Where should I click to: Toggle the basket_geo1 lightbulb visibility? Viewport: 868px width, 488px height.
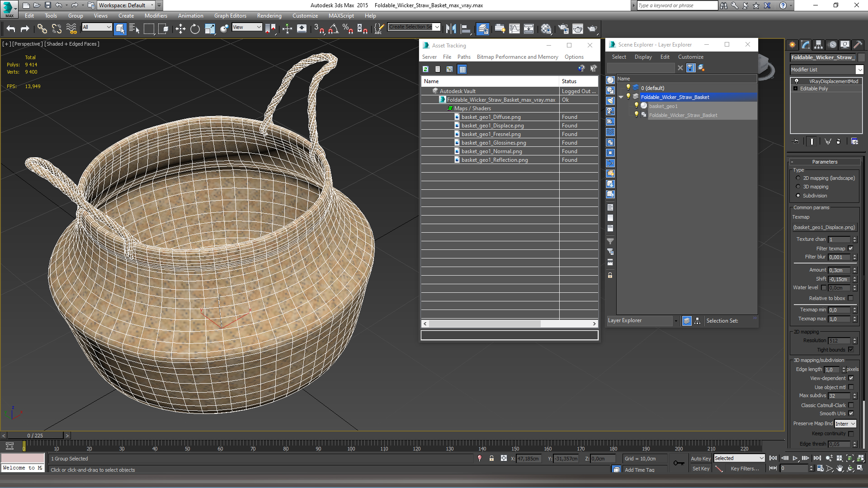[636, 106]
